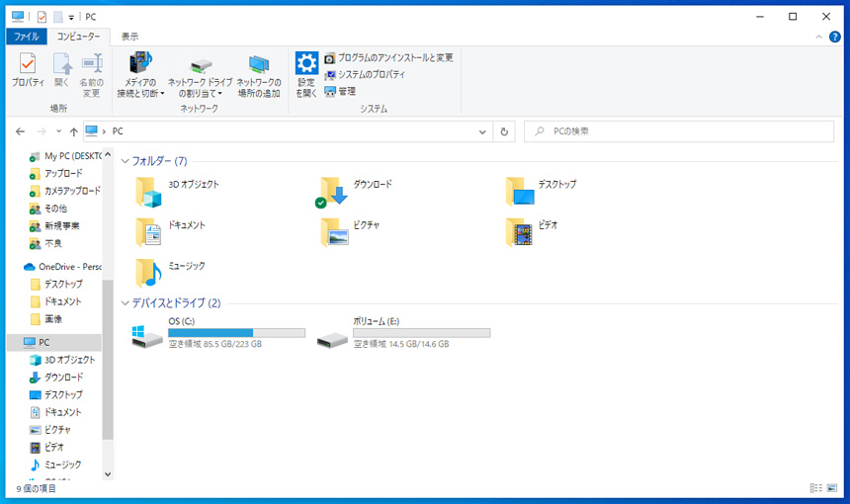The height and width of the screenshot is (504, 850).
Task: Refresh the PC view
Action: pos(504,131)
